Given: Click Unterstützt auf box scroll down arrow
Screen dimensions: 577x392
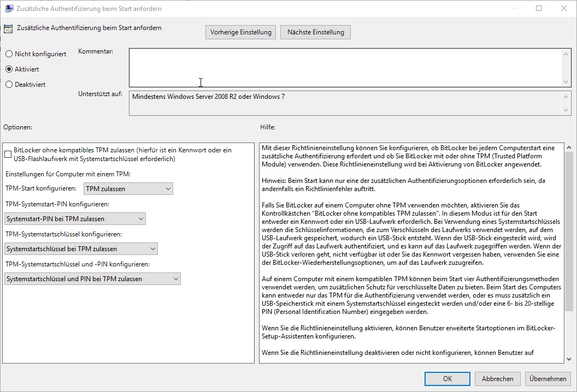Looking at the screenshot, I should [x=566, y=110].
